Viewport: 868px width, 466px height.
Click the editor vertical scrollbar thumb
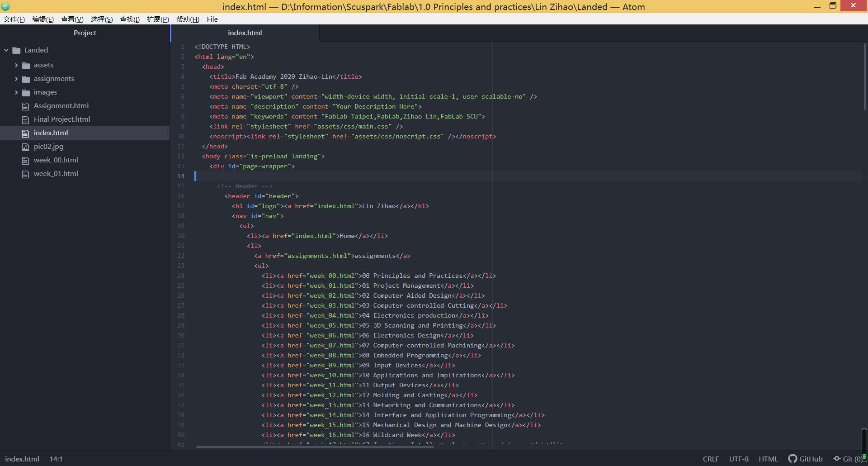point(864,77)
